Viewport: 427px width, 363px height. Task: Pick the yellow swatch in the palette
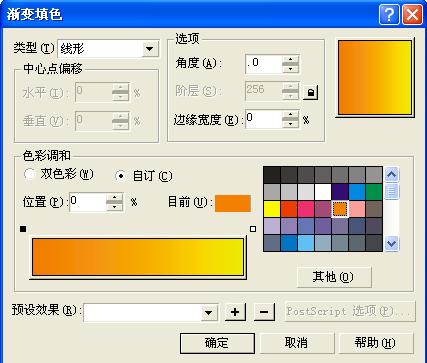pyautogui.click(x=272, y=209)
